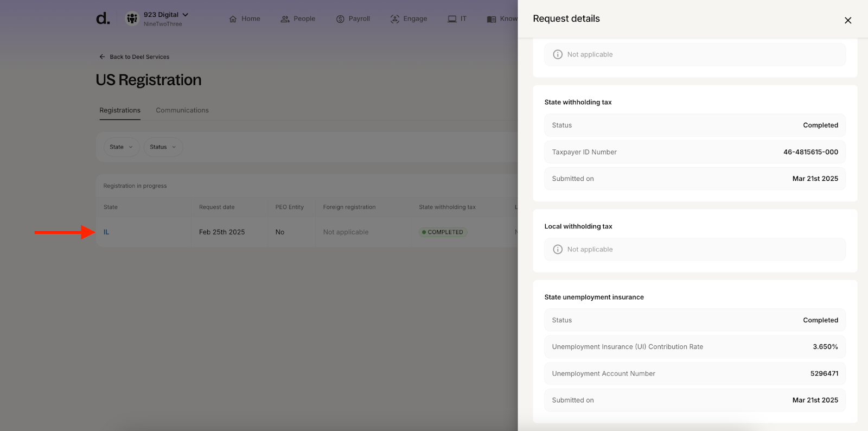Open the IL state registration link
The width and height of the screenshot is (868, 431).
click(106, 232)
